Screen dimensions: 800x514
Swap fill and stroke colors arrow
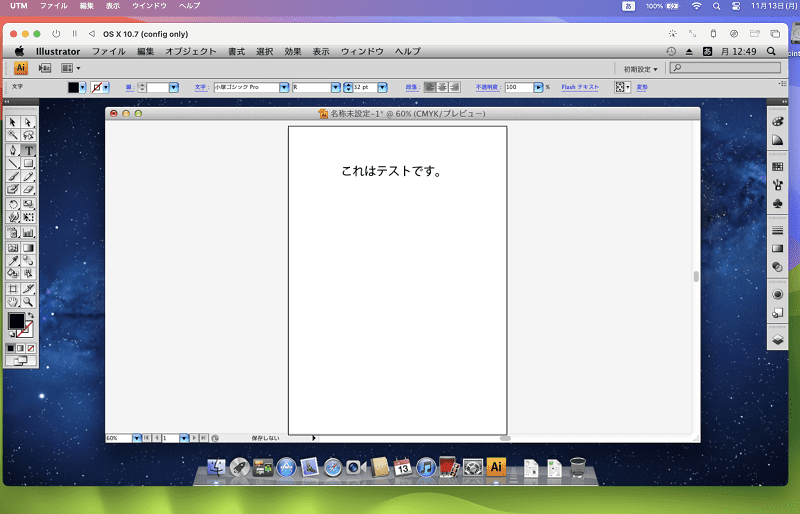(31, 315)
